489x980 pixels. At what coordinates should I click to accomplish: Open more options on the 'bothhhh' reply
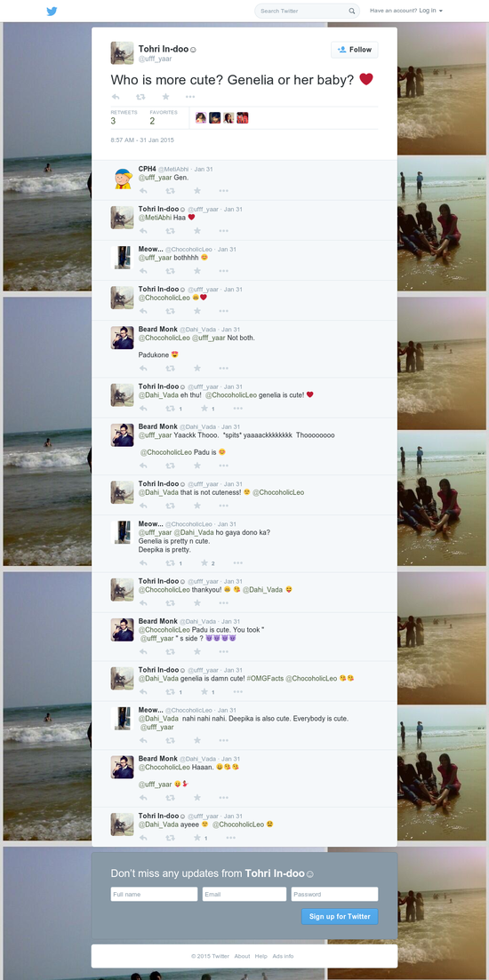(x=223, y=271)
